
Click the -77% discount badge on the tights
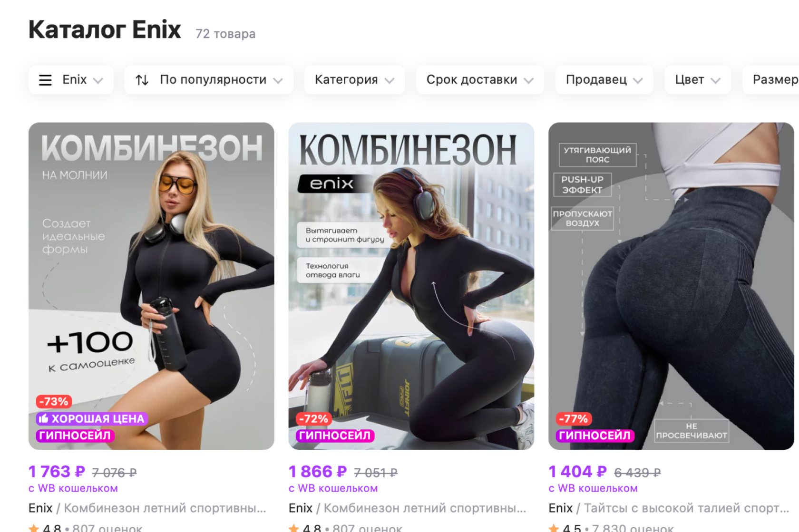click(x=574, y=419)
